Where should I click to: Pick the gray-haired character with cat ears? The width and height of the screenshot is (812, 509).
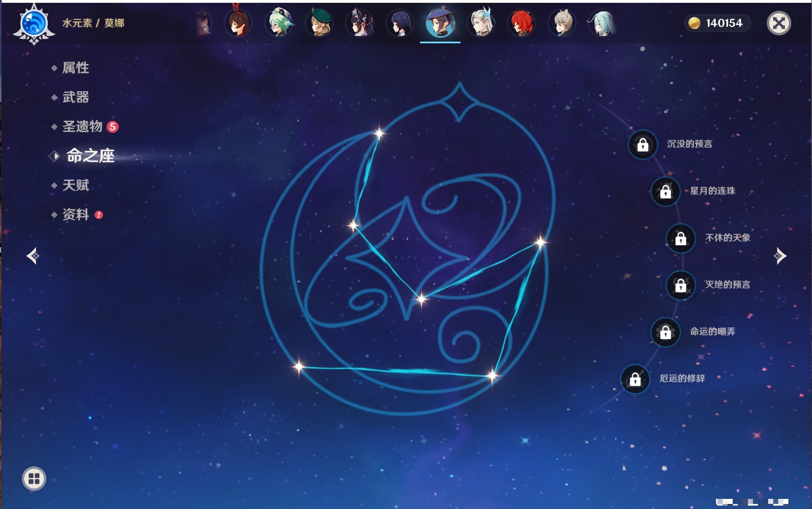(x=562, y=23)
